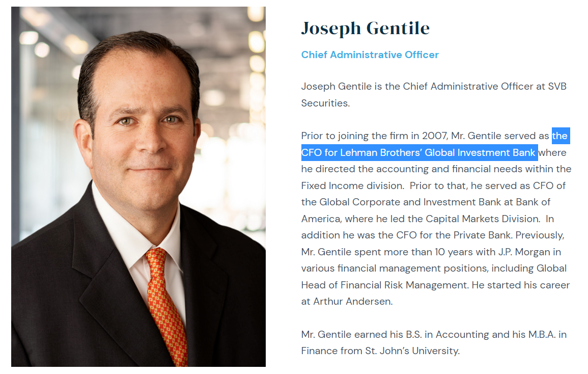Click the word 'Securities.' in first paragraph

coord(325,103)
